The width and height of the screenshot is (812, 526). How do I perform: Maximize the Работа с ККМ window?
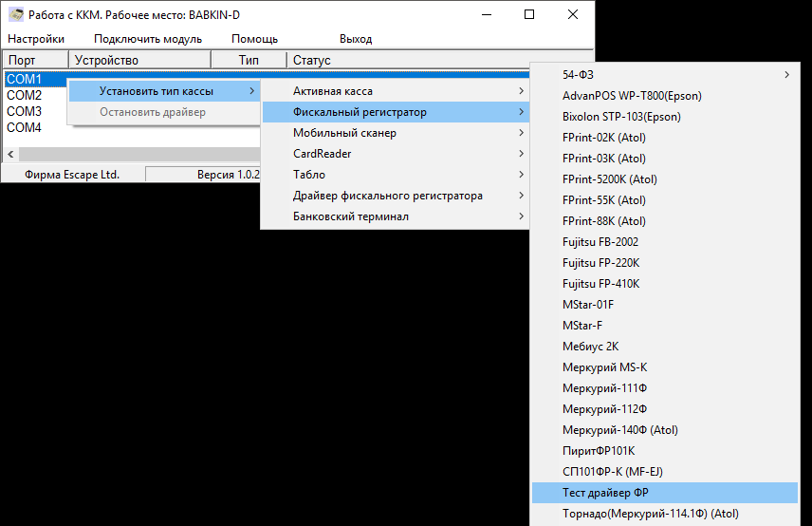528,14
